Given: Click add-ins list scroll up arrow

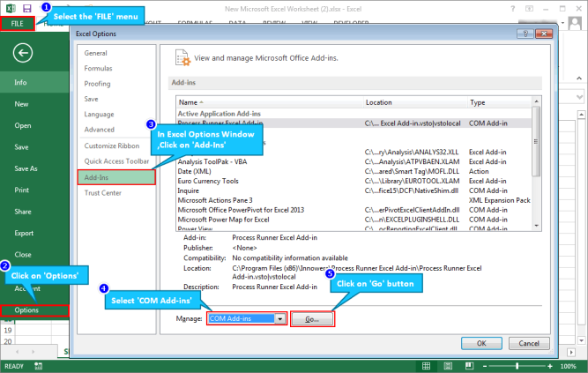Looking at the screenshot, I should [536, 101].
